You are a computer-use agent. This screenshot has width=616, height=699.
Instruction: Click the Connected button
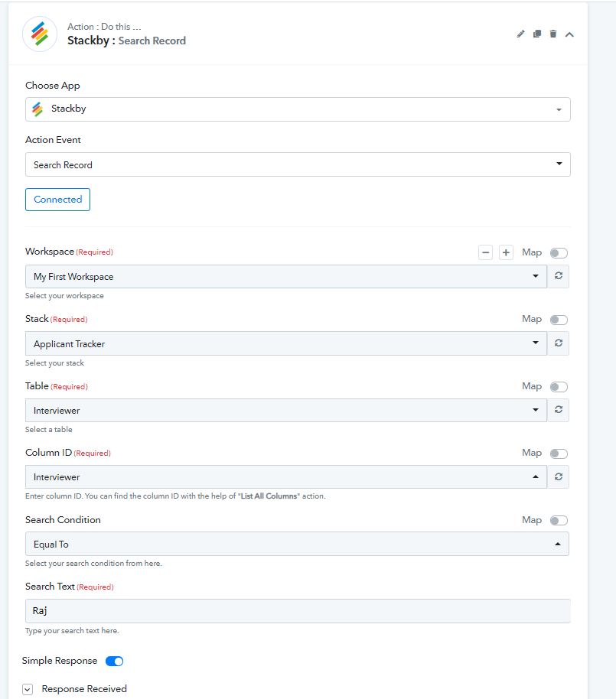coord(57,200)
